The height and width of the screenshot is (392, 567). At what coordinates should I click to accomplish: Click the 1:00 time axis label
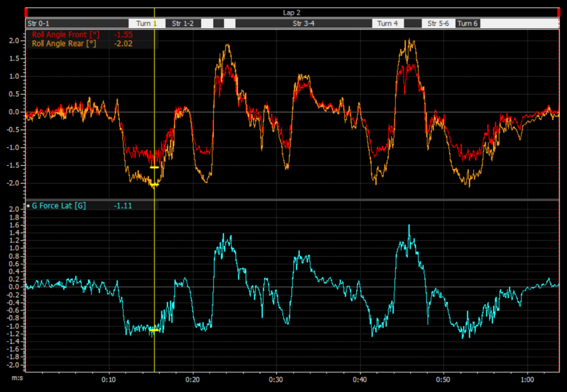527,380
